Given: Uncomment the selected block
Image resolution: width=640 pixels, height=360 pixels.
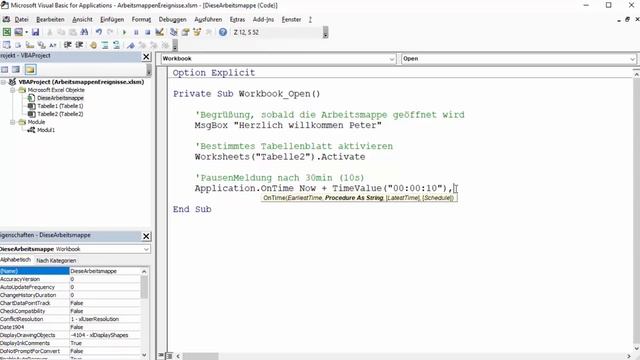Looking at the screenshot, I should point(116,45).
